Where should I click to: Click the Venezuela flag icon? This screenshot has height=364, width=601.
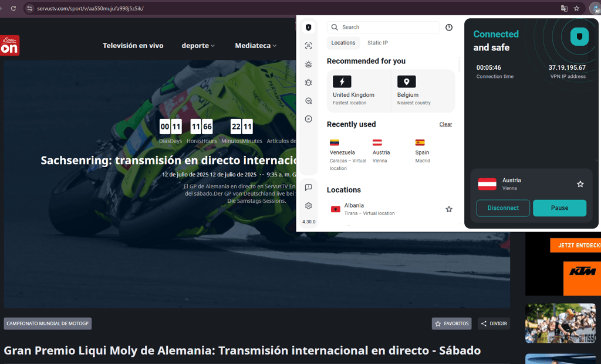(x=334, y=143)
